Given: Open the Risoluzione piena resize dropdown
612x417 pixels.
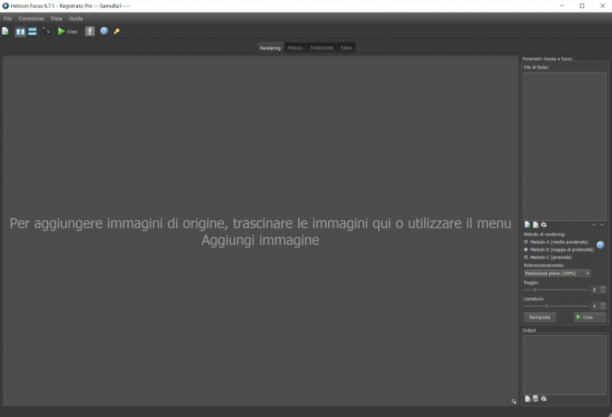Looking at the screenshot, I should click(x=557, y=273).
